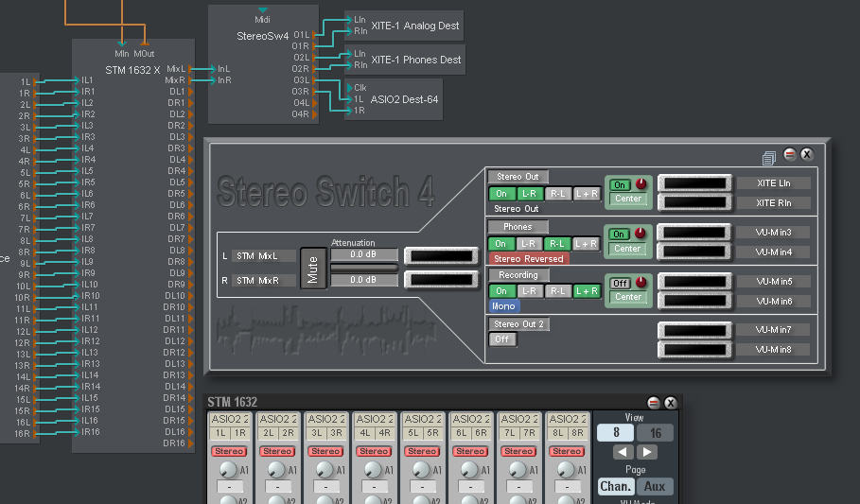Click the A1 aux knob on channel 6L 6R
This screenshot has width=860, height=504.
(x=469, y=469)
